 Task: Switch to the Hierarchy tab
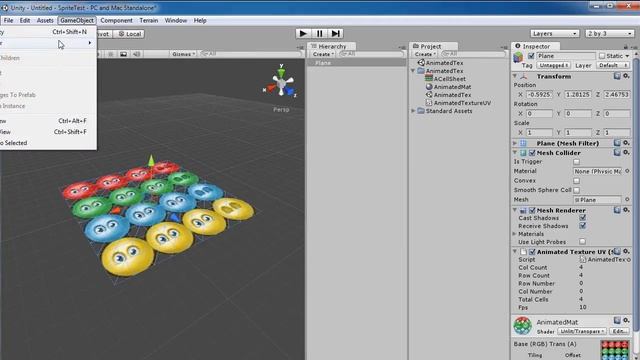[x=332, y=46]
